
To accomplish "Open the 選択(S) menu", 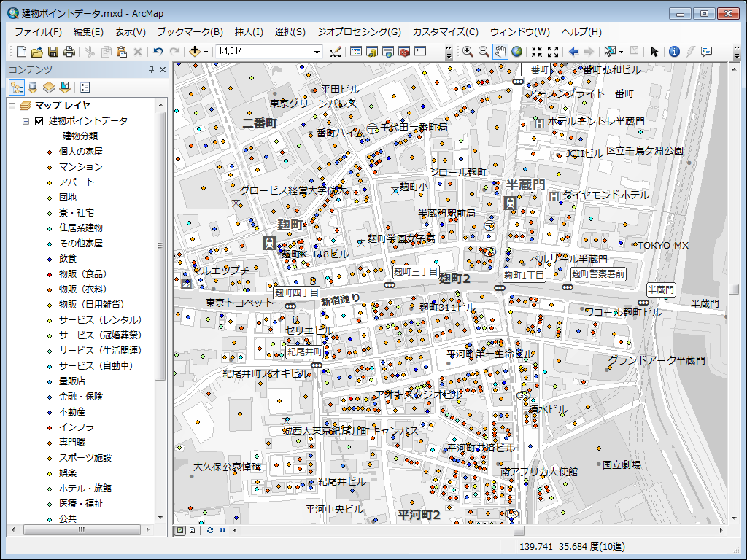I will (x=290, y=32).
